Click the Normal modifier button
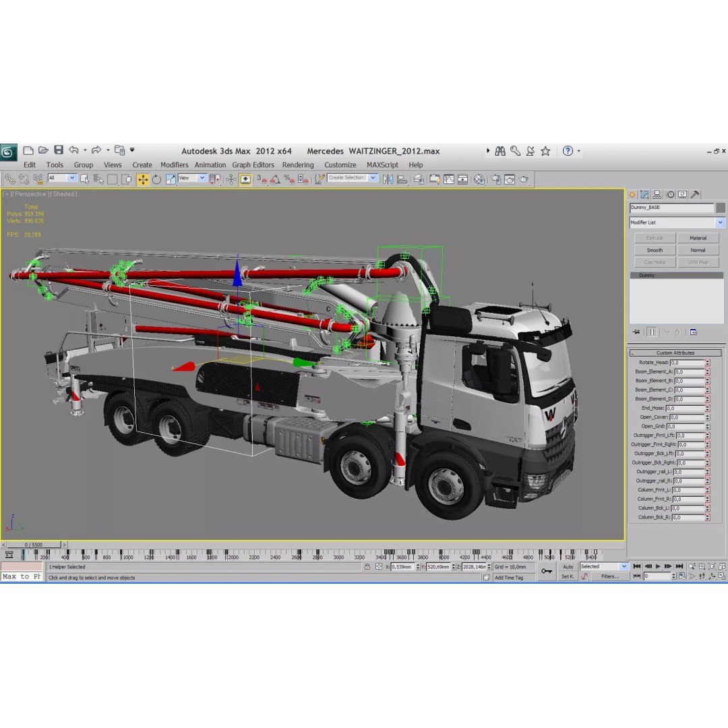728x728 pixels. [698, 250]
